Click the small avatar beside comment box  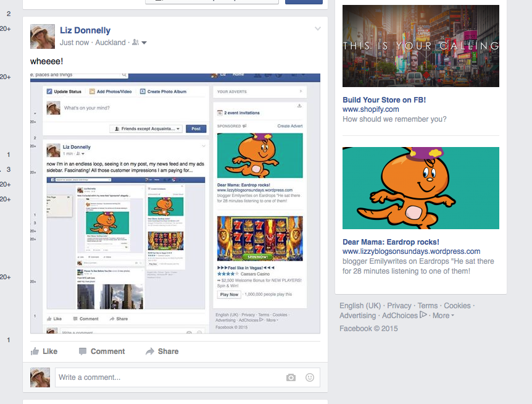pyautogui.click(x=40, y=377)
